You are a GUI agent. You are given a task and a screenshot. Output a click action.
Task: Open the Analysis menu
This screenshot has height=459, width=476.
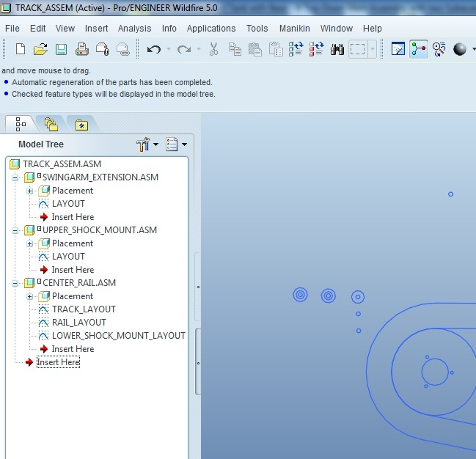[x=134, y=29]
